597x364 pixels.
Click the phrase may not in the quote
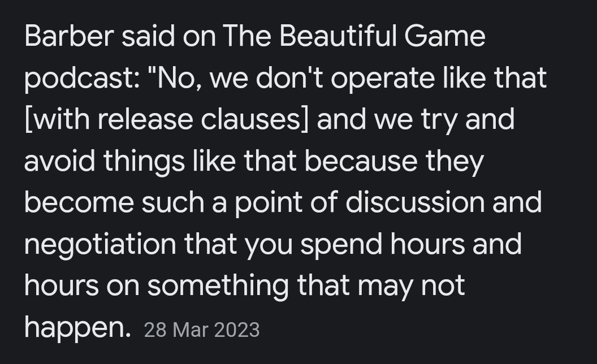(411, 287)
